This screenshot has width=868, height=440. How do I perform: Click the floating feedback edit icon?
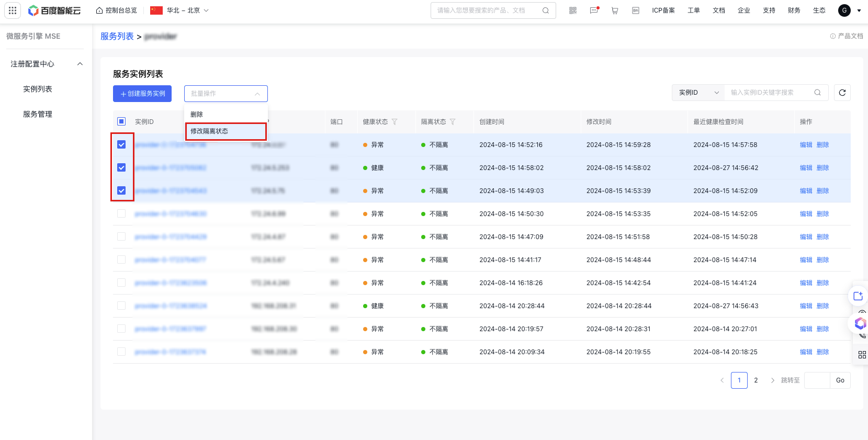click(858, 296)
